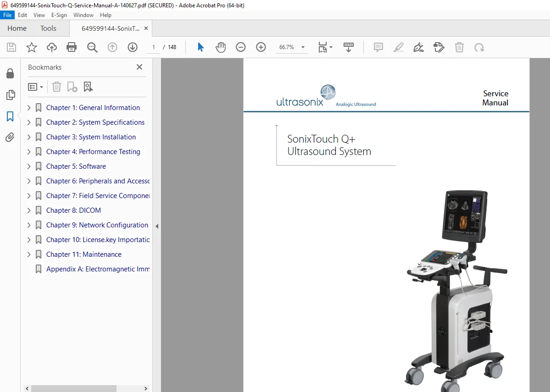Close the Bookmarks panel
The image size is (550, 392).
click(139, 67)
